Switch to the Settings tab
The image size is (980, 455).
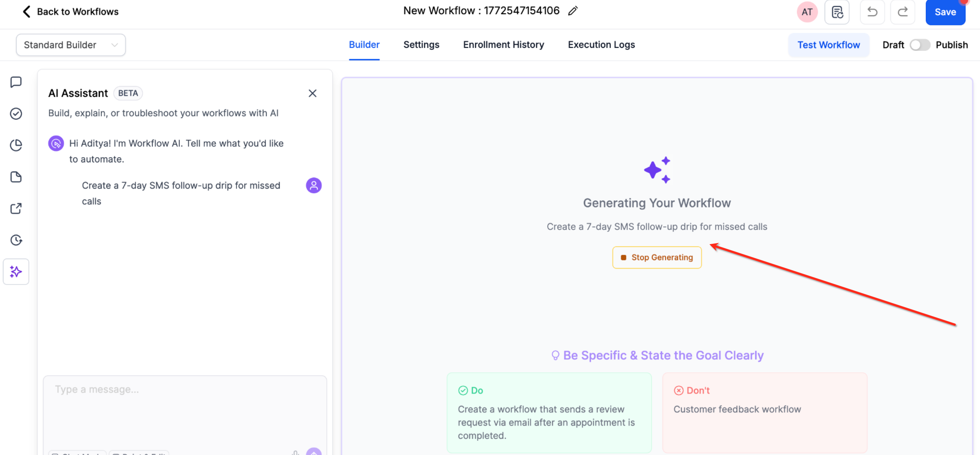pyautogui.click(x=421, y=45)
